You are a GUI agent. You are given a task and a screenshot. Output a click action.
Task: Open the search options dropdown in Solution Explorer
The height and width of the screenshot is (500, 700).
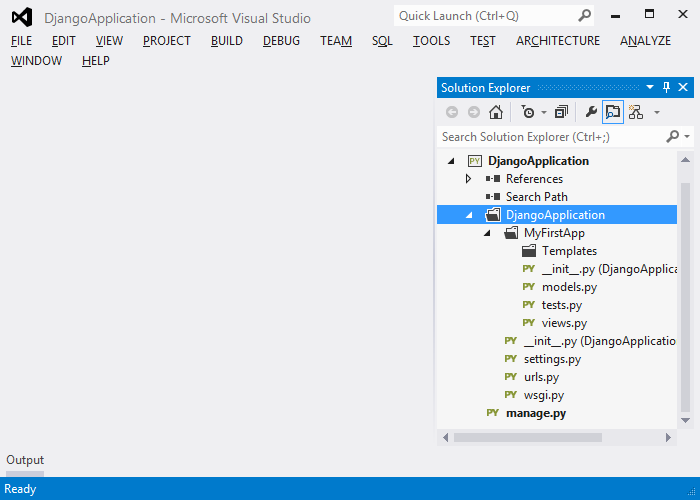pyautogui.click(x=687, y=137)
